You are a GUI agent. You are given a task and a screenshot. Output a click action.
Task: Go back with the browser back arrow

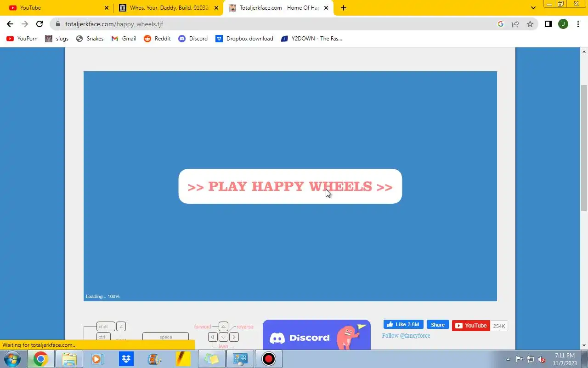[10, 24]
